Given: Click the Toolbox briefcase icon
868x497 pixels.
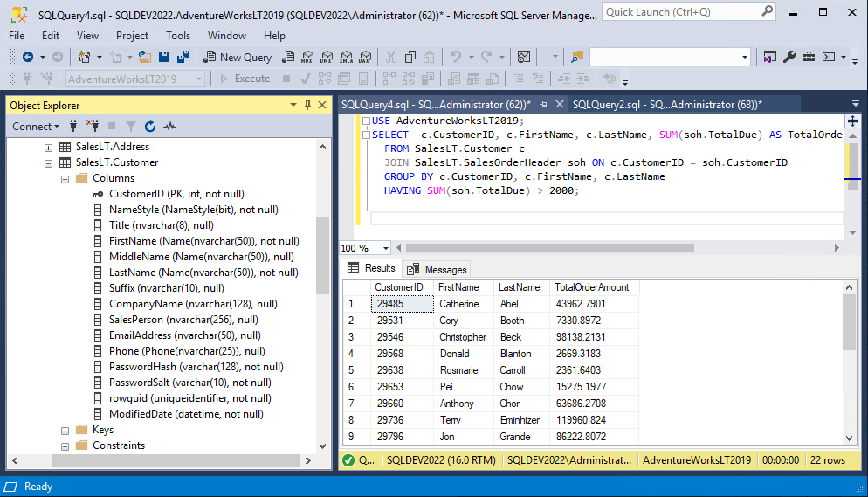Looking at the screenshot, I should pyautogui.click(x=809, y=57).
